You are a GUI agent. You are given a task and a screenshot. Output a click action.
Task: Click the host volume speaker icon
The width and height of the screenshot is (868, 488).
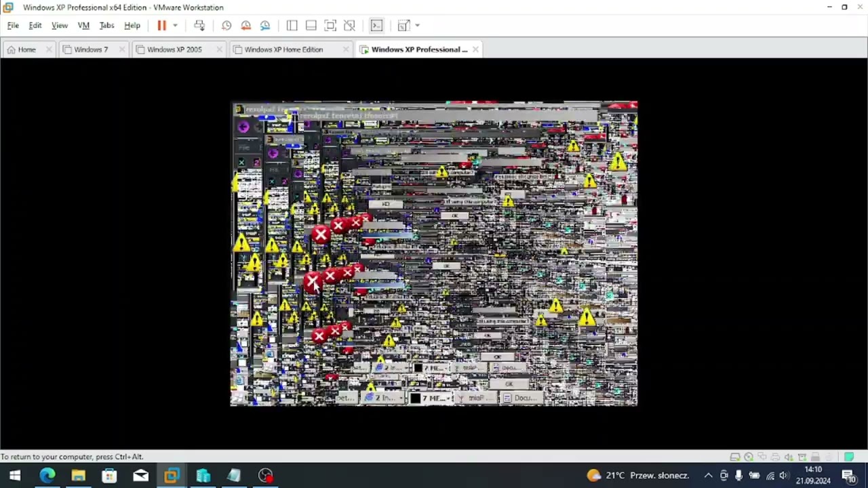[784, 476]
